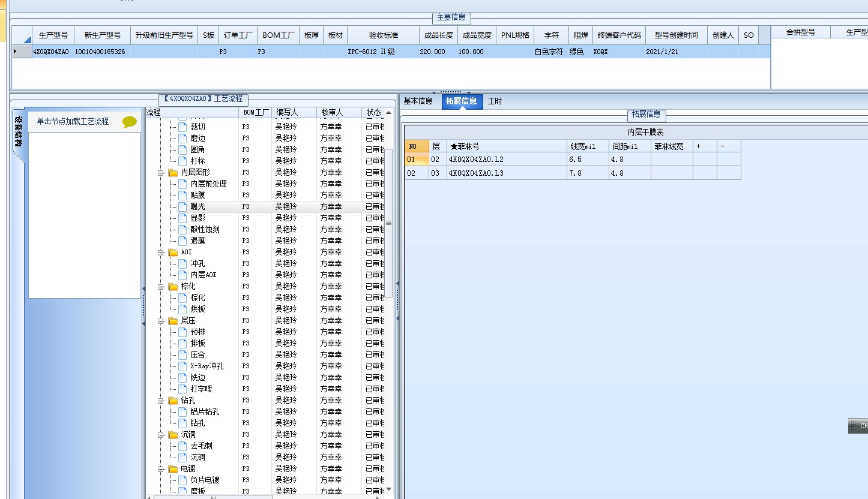Viewport: 868px width, 499px height.
Task: Select the 排板 process step
Action: pos(197,344)
